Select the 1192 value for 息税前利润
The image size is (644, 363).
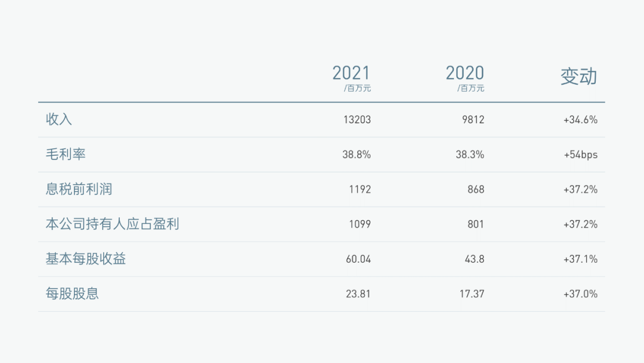pos(360,189)
